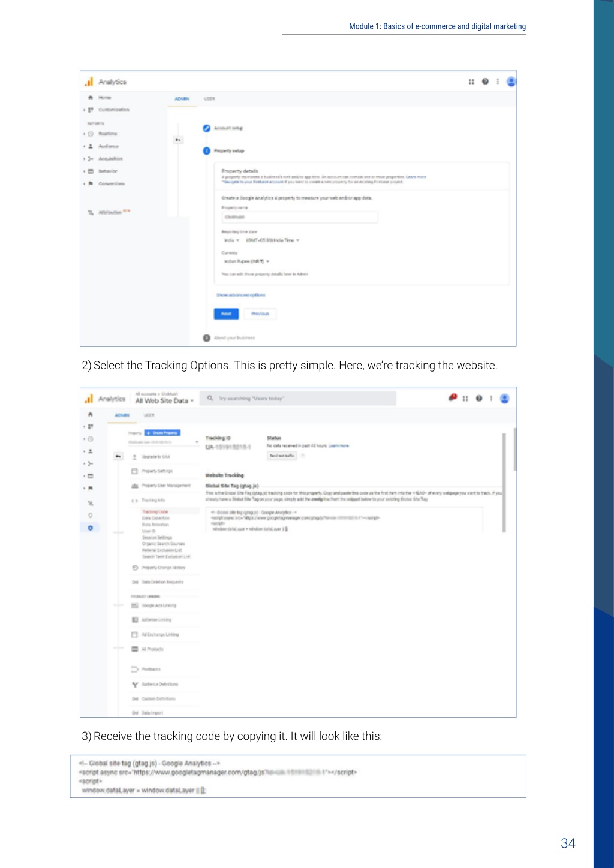Click the Home icon in first Analytics screenshot
The image size is (614, 868).
click(x=91, y=98)
